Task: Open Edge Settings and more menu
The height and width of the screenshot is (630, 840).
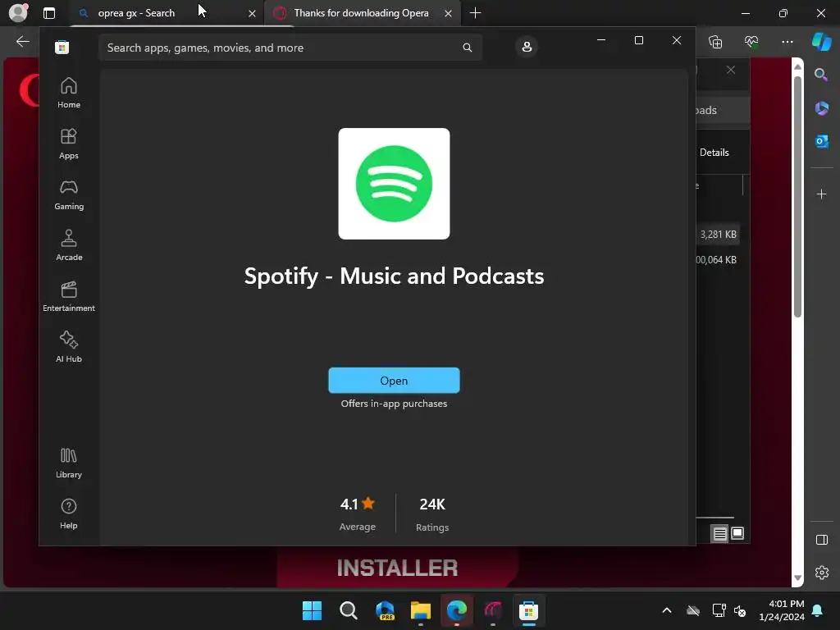Action: pos(787,42)
